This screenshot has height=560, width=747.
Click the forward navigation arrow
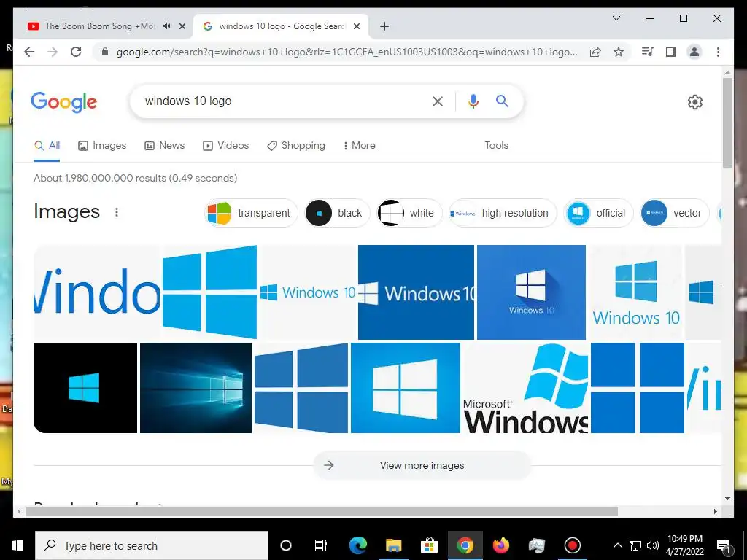[53, 52]
